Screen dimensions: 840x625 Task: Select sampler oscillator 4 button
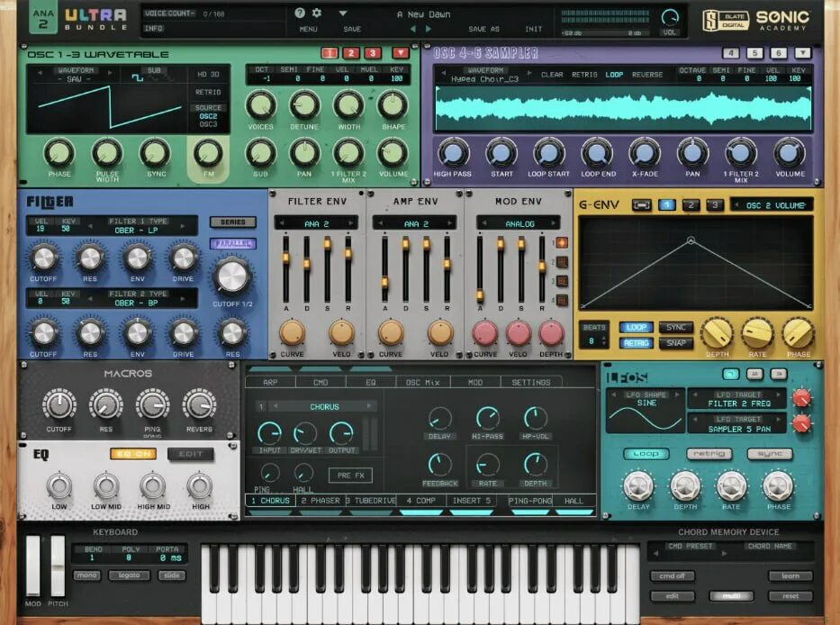(x=731, y=53)
